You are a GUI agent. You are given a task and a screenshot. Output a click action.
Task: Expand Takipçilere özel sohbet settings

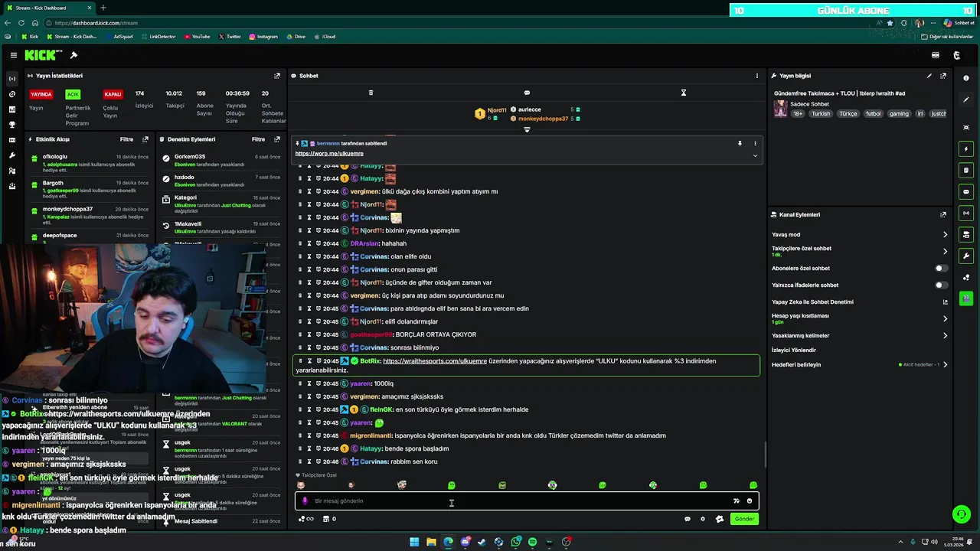(945, 251)
